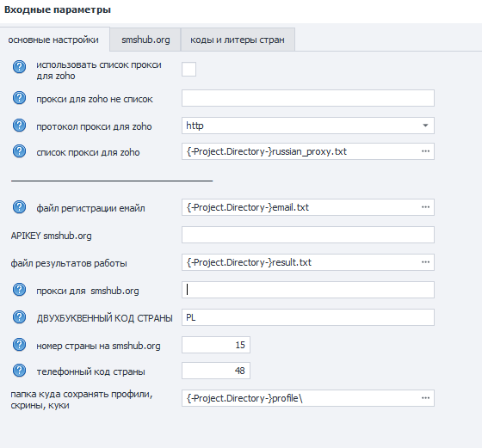Click 'телефонный код страны' label text
Image resolution: width=482 pixels, height=448 pixels.
point(90,371)
